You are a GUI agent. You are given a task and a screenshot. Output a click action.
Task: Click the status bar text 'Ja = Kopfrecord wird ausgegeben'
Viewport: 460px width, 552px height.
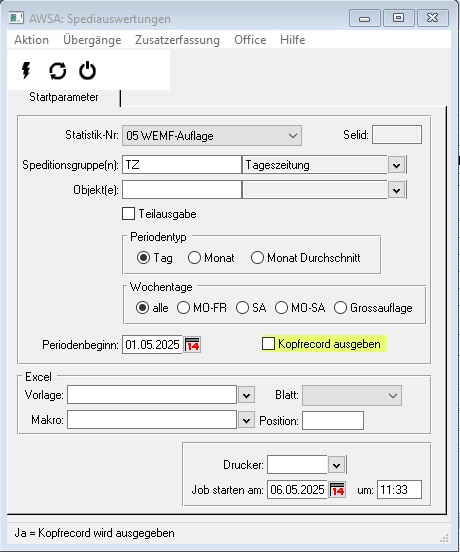click(95, 533)
